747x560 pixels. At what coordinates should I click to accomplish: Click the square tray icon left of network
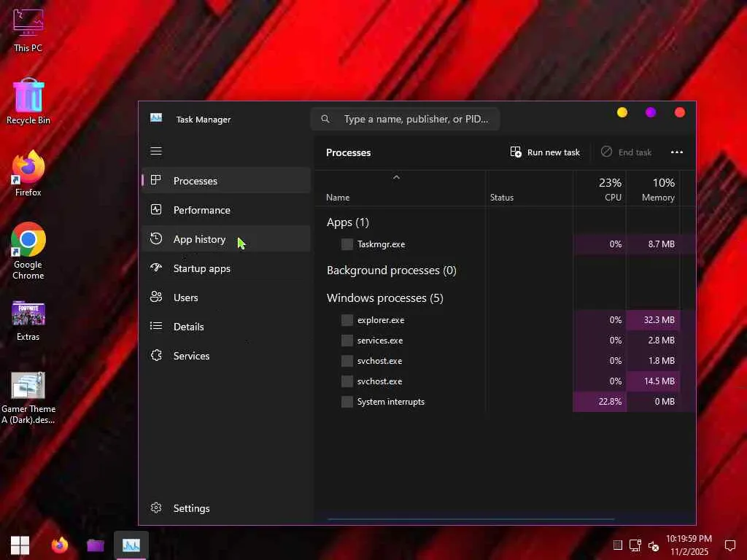point(617,545)
